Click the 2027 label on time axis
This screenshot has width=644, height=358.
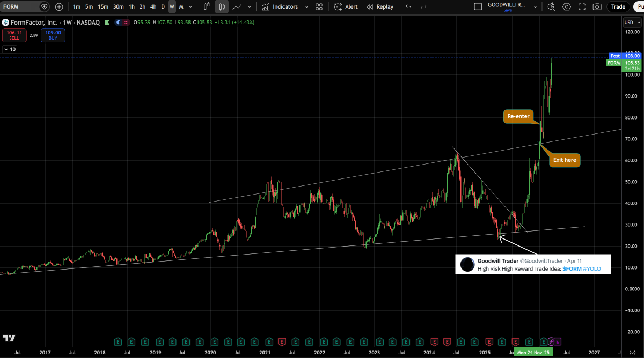tap(594, 353)
